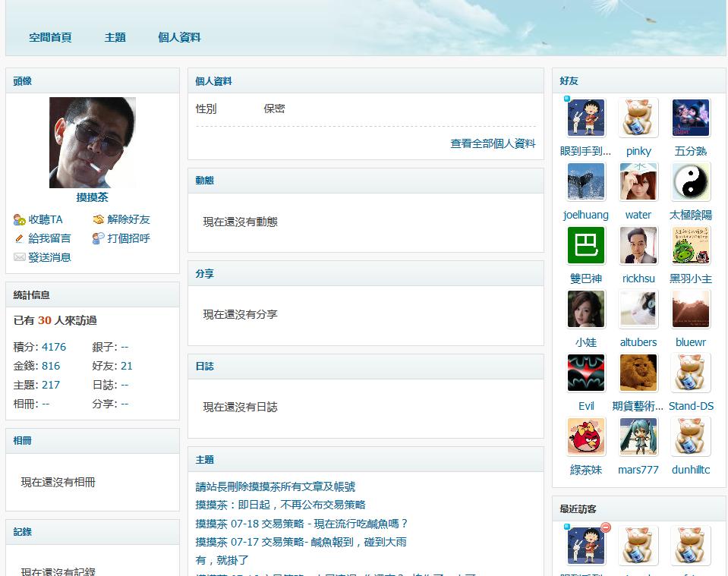Open 雙巴神 green avatar
This screenshot has height=576, width=728.
click(x=586, y=245)
